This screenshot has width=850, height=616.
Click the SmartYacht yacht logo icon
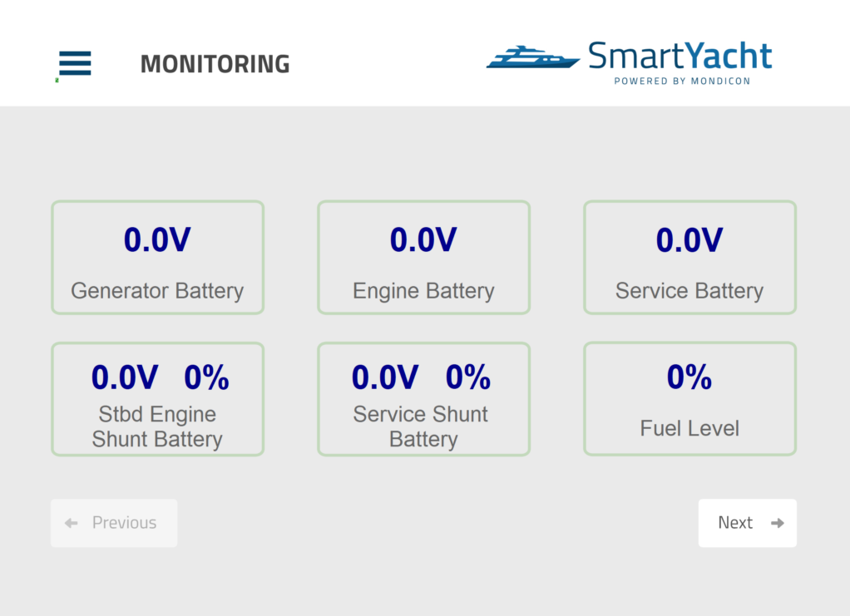[533, 57]
